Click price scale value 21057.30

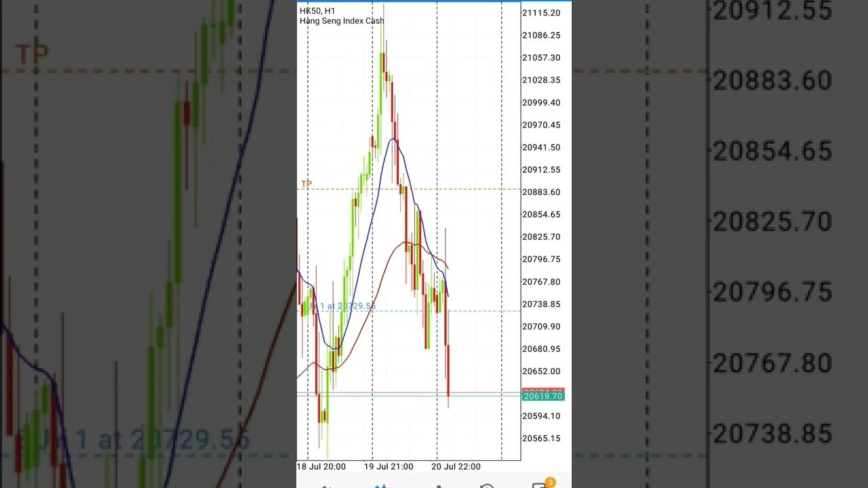pyautogui.click(x=541, y=58)
